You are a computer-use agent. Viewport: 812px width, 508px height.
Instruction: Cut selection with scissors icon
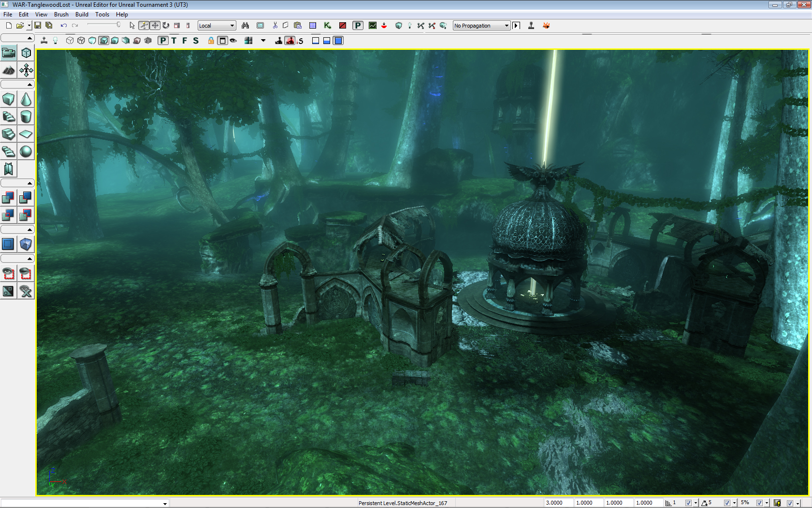pos(275,26)
